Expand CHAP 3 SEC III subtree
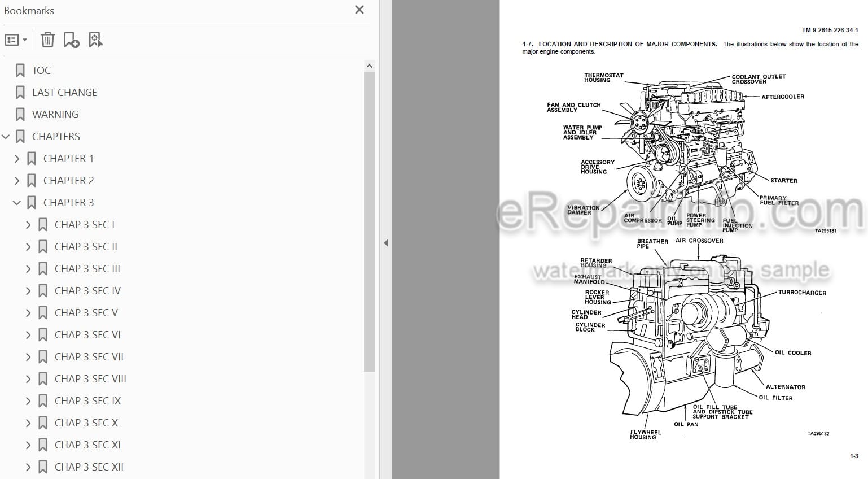Screen dimensions: 868x479 [28, 269]
